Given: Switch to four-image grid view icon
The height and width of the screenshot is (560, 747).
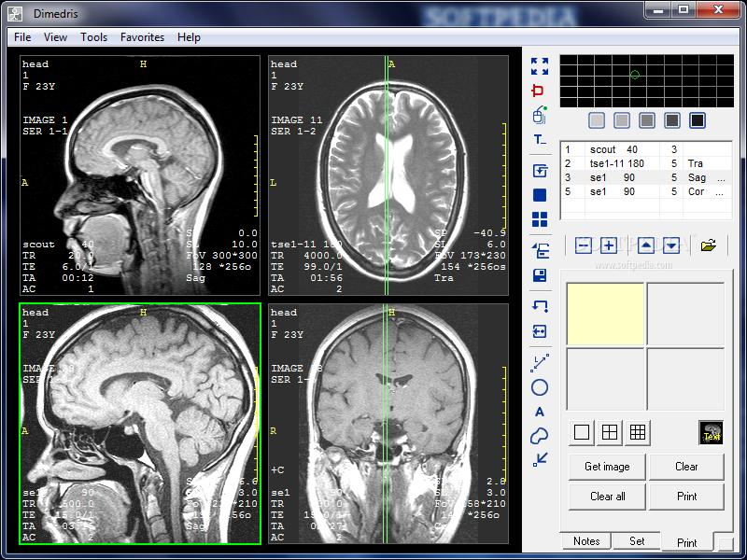Looking at the screenshot, I should (x=540, y=219).
